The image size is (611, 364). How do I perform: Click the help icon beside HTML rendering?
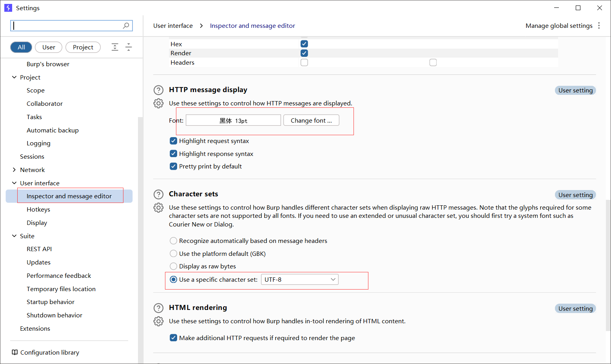click(x=158, y=308)
